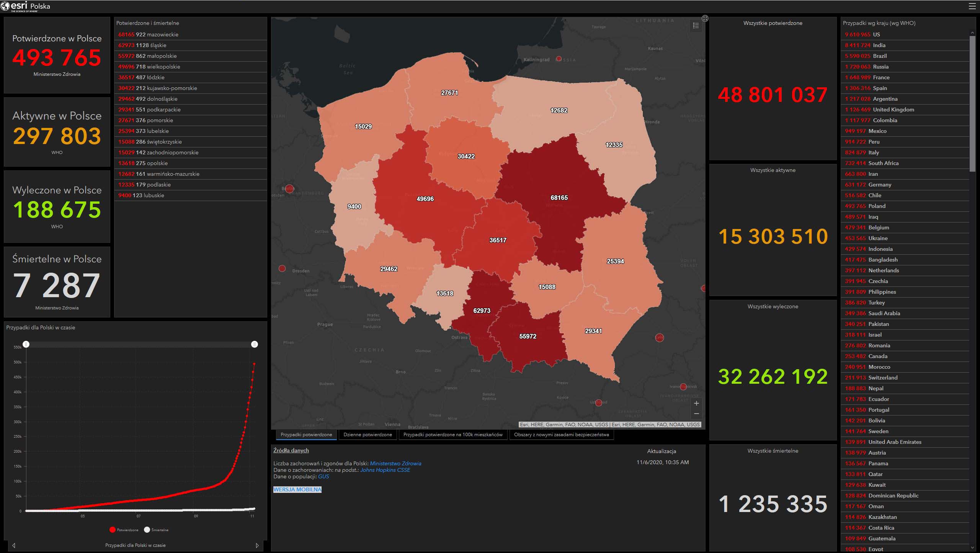980x553 pixels.
Task: Go to next chart with right arrow
Action: (x=257, y=545)
